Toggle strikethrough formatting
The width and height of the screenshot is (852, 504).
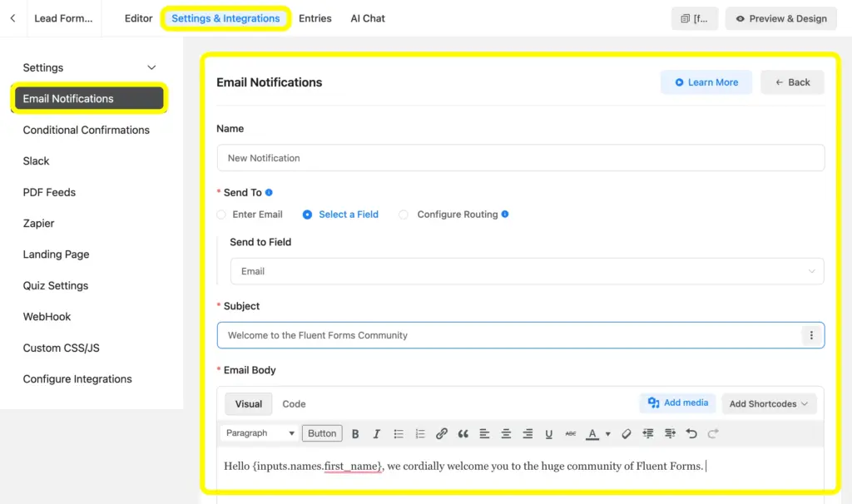pyautogui.click(x=571, y=433)
